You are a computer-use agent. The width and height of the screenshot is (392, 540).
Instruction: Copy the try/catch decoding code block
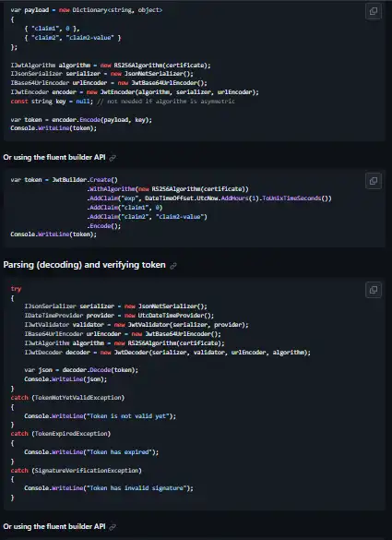(373, 290)
